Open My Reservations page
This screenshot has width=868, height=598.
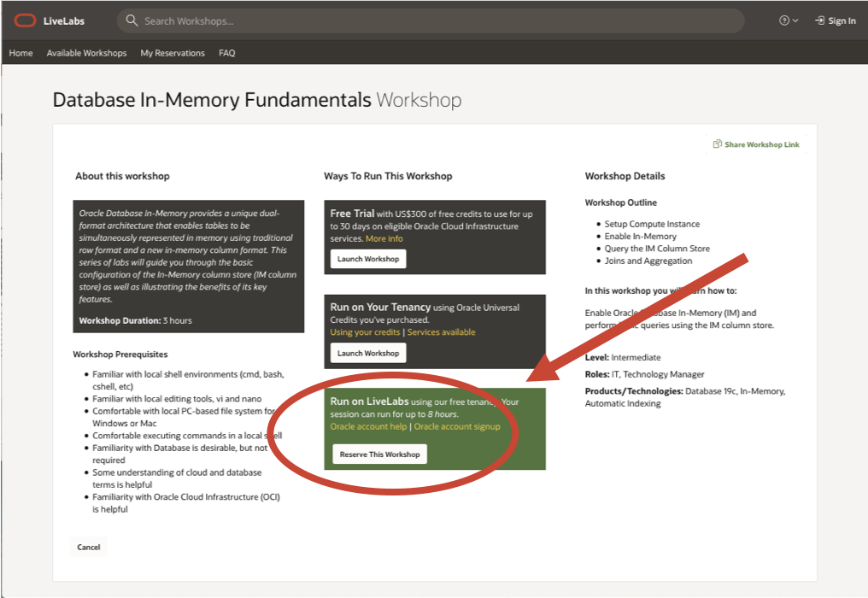(173, 53)
